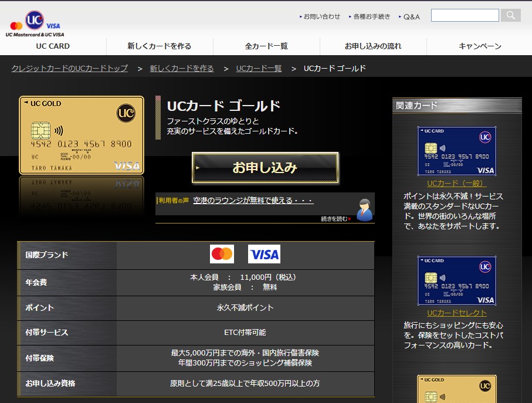Click the user voice person icon
The height and width of the screenshot is (403, 532).
point(364,209)
